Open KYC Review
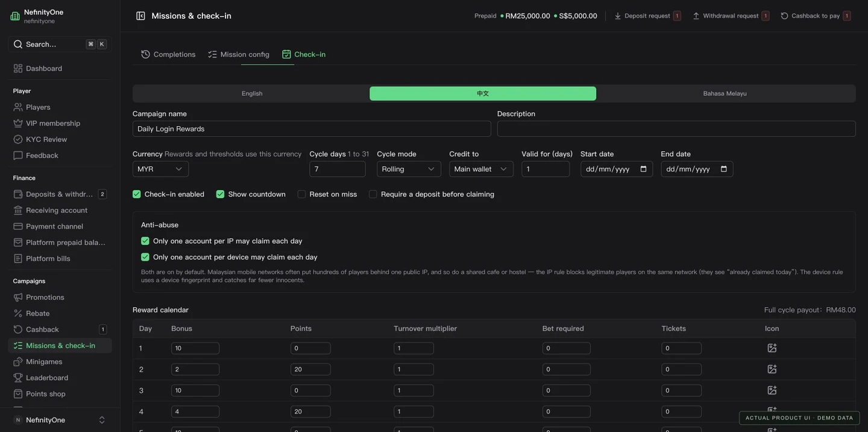The image size is (868, 432). click(x=60, y=139)
